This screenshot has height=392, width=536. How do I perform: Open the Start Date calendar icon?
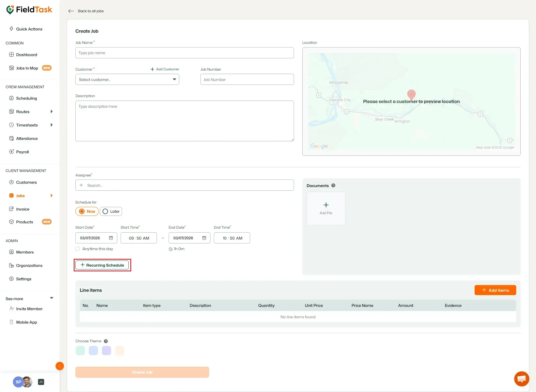[x=111, y=238]
